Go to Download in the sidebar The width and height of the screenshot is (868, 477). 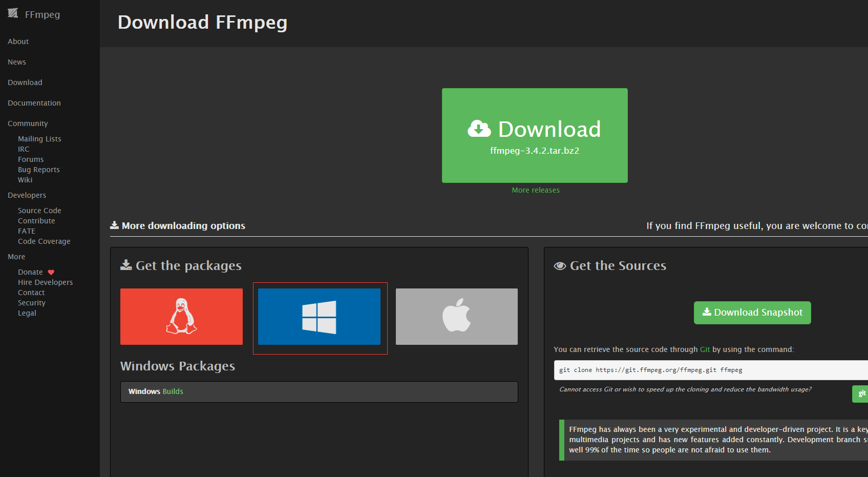pos(25,82)
